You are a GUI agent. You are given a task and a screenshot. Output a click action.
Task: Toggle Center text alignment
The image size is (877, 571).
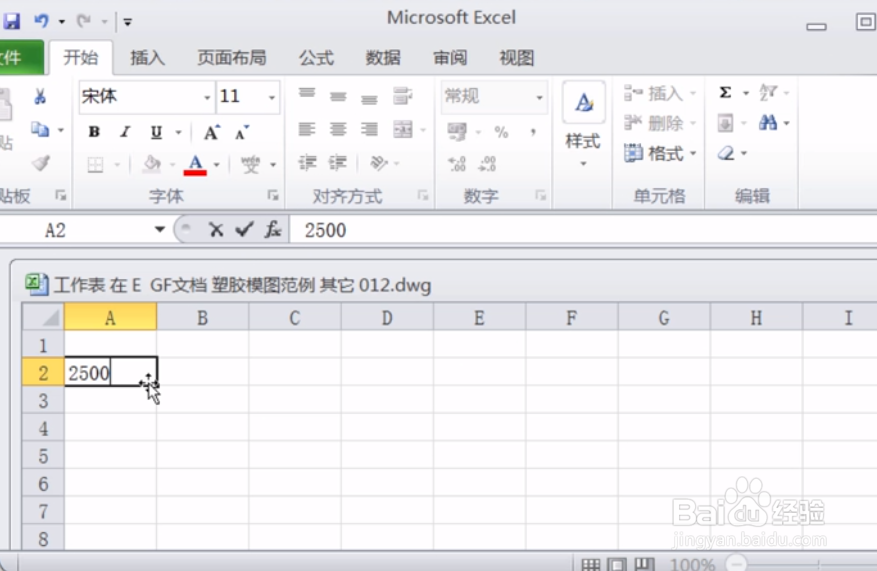click(x=338, y=130)
